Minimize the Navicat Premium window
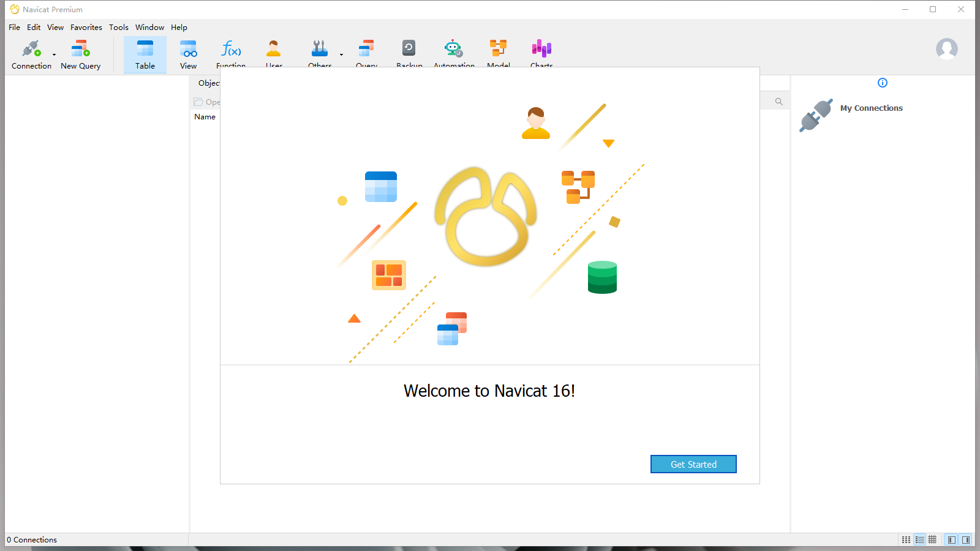This screenshot has height=551, width=980. [905, 9]
